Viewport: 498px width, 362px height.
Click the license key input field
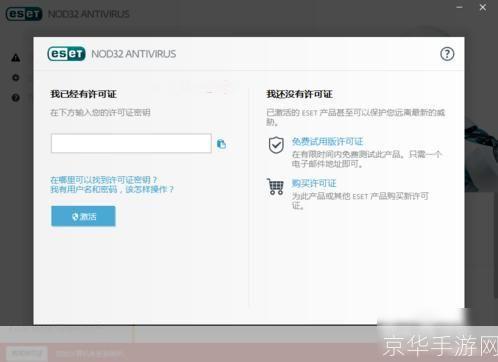(131, 143)
